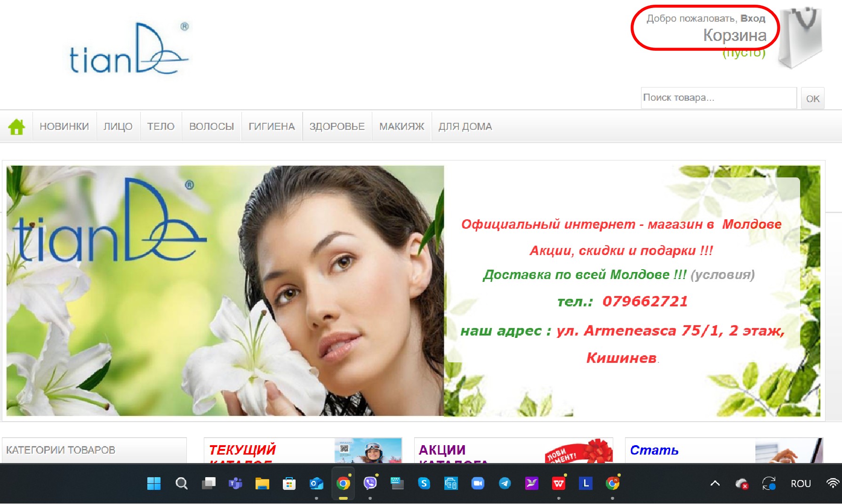
Task: Open the shopping bag cart icon
Action: pyautogui.click(x=801, y=38)
